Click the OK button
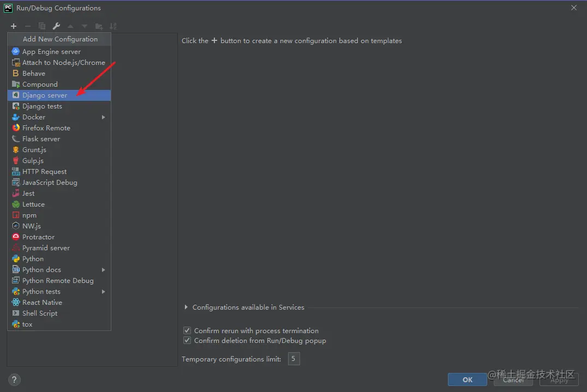This screenshot has width=587, height=392. pos(467,379)
